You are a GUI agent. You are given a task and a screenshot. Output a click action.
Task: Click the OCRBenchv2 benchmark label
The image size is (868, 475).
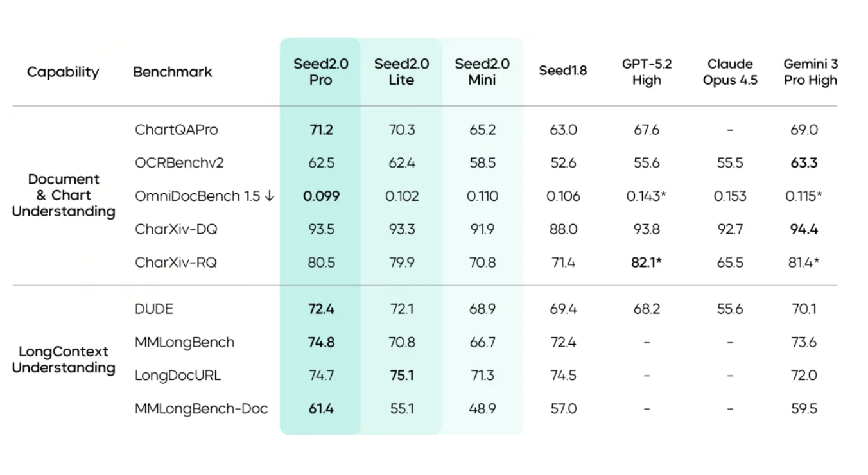point(179,163)
